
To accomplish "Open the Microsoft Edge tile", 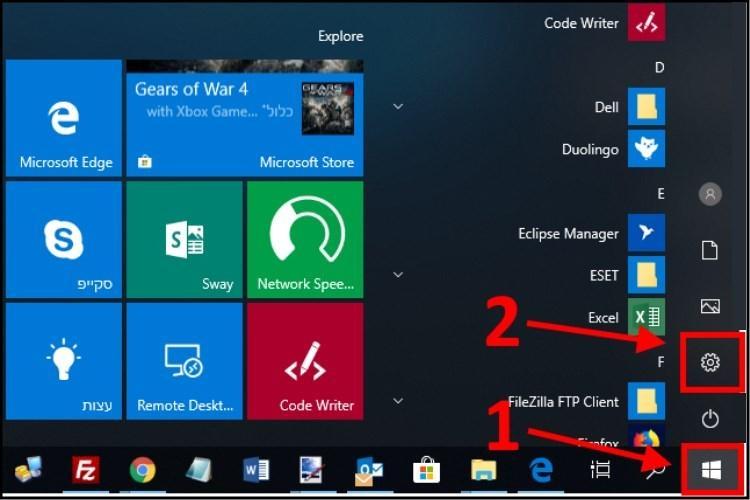I will (64, 118).
